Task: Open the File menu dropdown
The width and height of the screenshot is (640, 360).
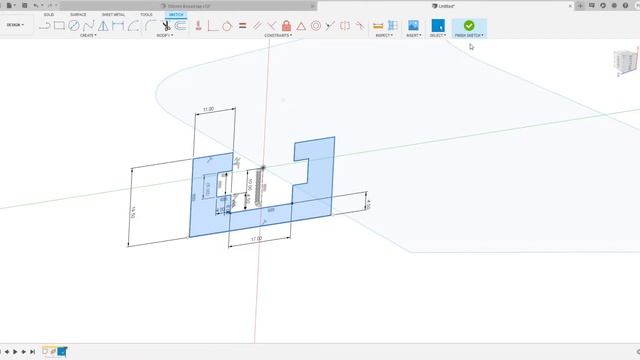Action: pyautogui.click(x=11, y=6)
